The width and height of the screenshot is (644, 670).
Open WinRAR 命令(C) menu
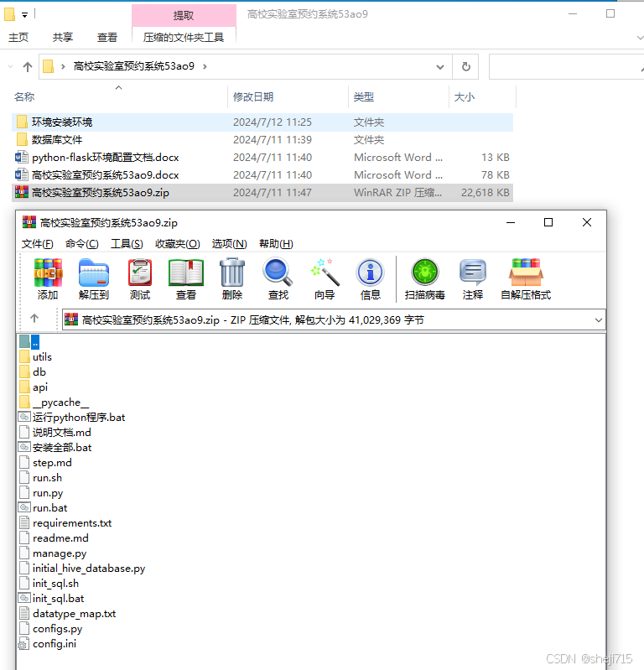click(82, 243)
